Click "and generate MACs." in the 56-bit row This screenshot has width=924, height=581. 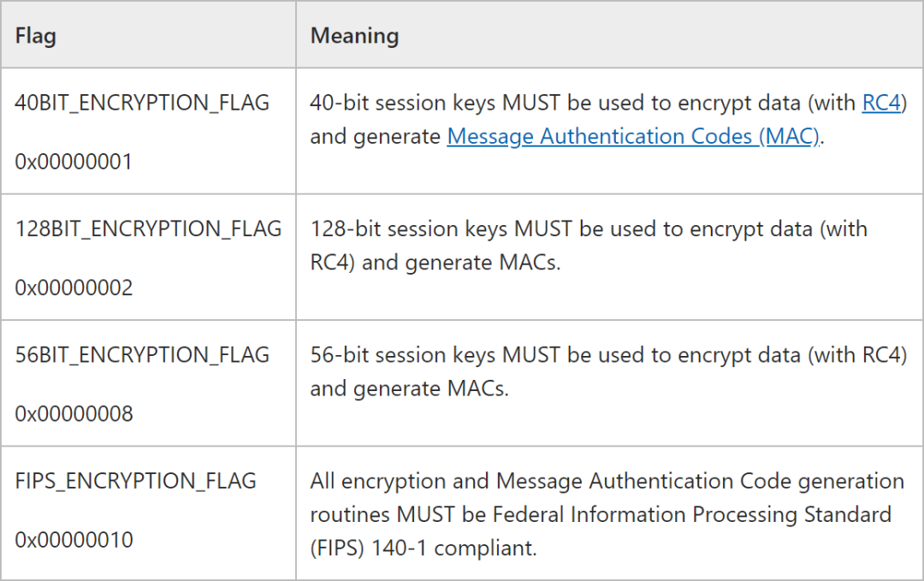pyautogui.click(x=409, y=388)
